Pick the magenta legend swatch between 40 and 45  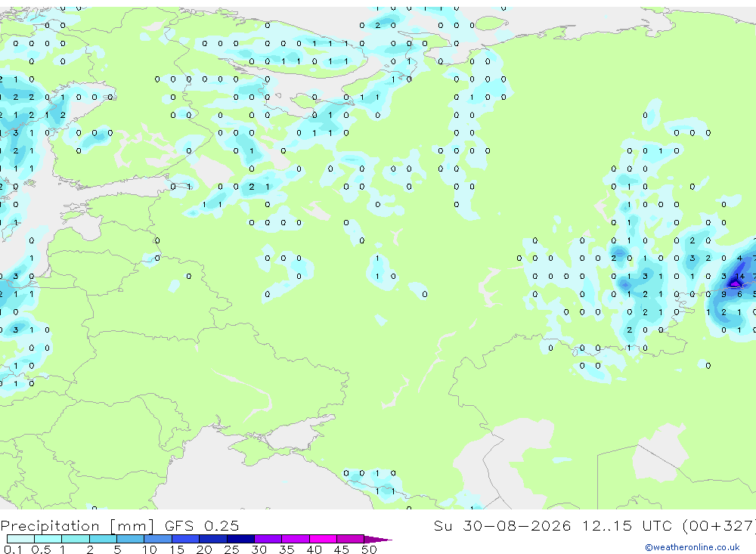click(323, 539)
